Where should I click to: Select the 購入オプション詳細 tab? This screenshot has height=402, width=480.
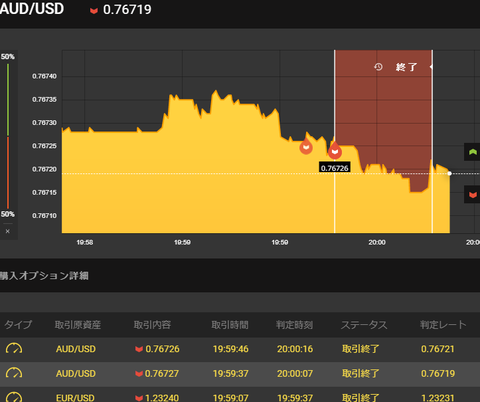click(x=44, y=276)
